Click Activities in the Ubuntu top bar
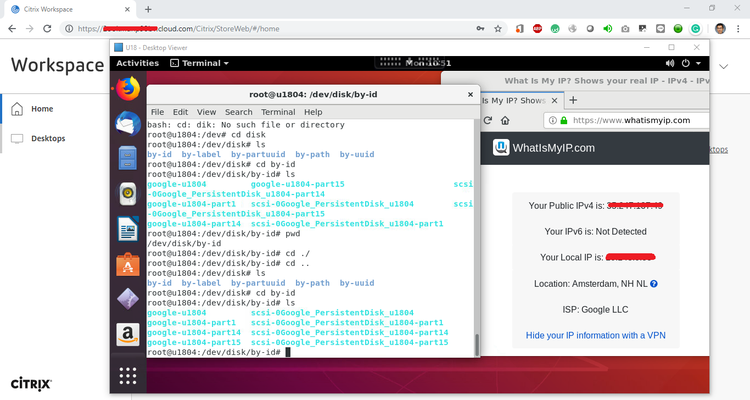 pos(137,63)
